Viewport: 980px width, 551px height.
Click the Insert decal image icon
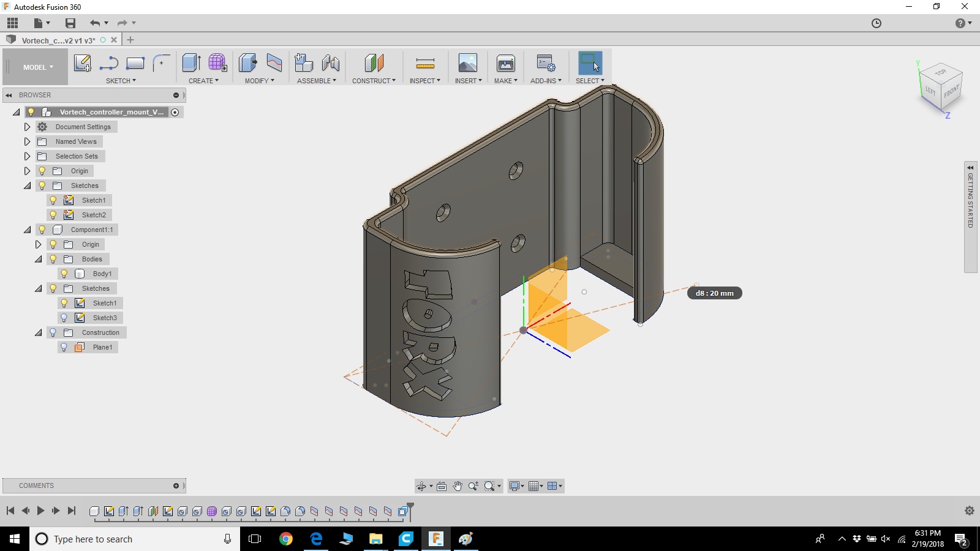[x=468, y=62]
